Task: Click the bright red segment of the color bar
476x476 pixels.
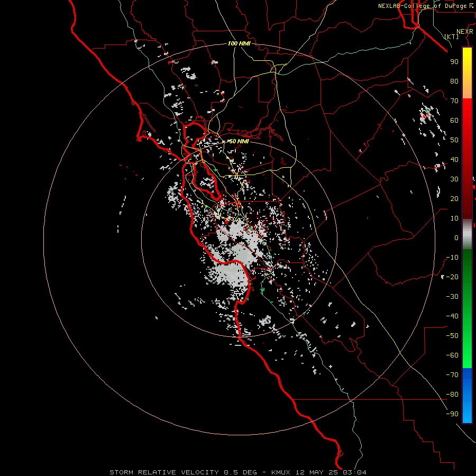Action: coord(467,111)
